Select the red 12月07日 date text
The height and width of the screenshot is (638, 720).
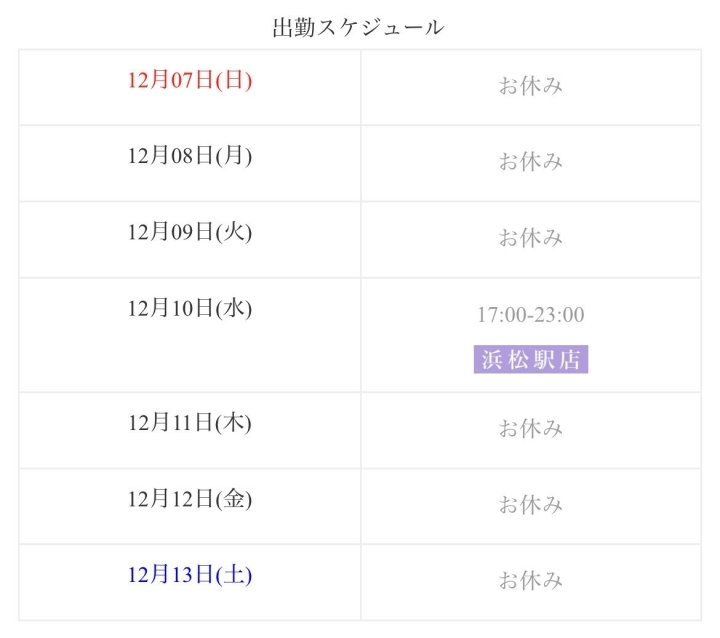(x=171, y=80)
